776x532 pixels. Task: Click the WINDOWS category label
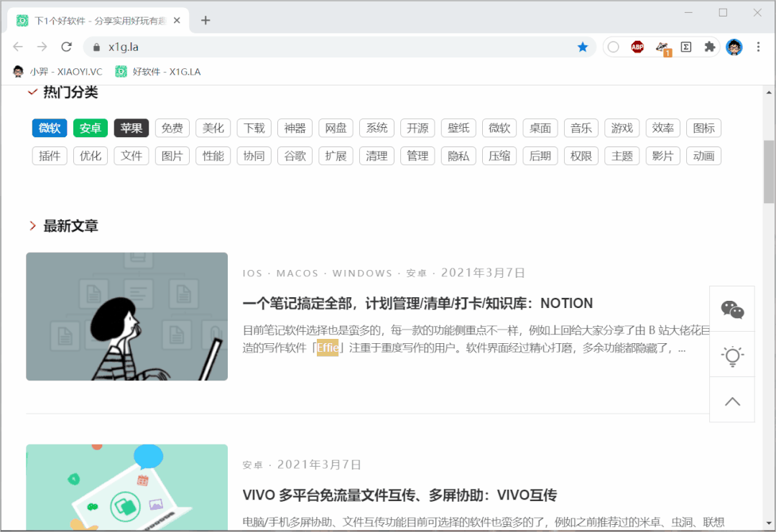pos(362,274)
